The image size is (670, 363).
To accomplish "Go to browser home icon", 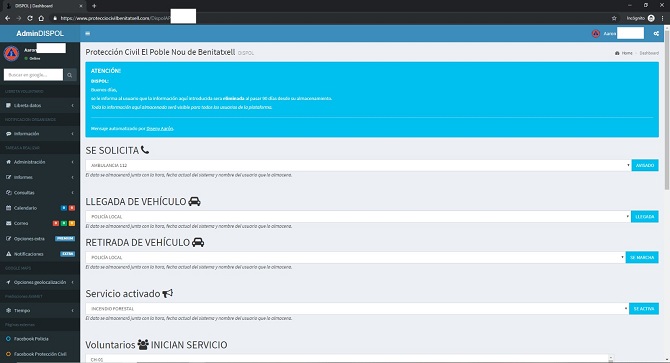I will pyautogui.click(x=41, y=18).
